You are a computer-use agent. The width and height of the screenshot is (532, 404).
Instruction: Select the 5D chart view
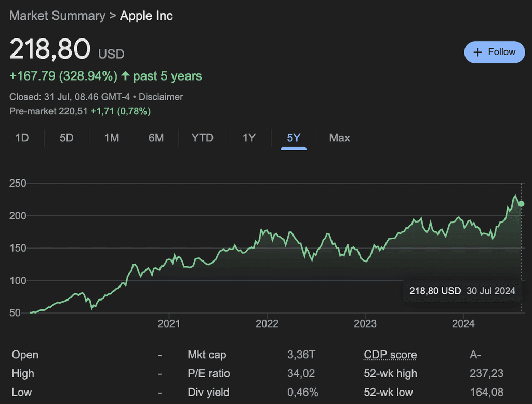coord(66,138)
